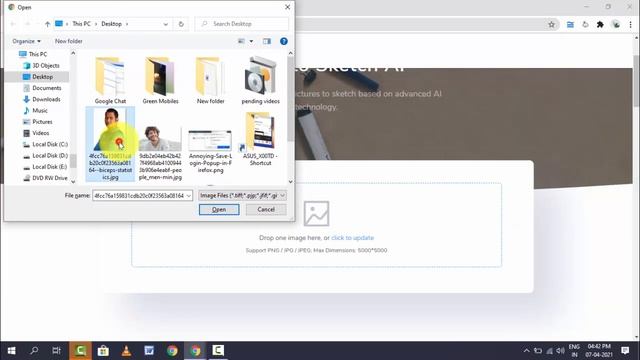Open the volume control in tray
Viewport: 640px width, 360px height.
tap(560, 351)
